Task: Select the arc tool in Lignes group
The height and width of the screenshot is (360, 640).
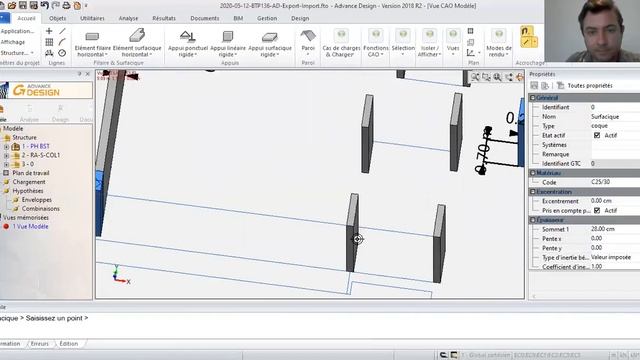Action: click(62, 42)
